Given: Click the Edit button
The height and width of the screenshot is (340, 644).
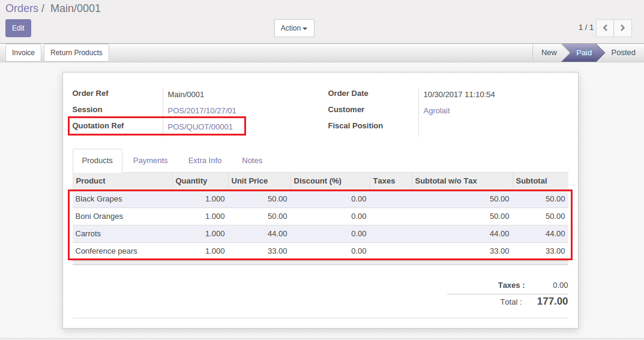Looking at the screenshot, I should 18,28.
